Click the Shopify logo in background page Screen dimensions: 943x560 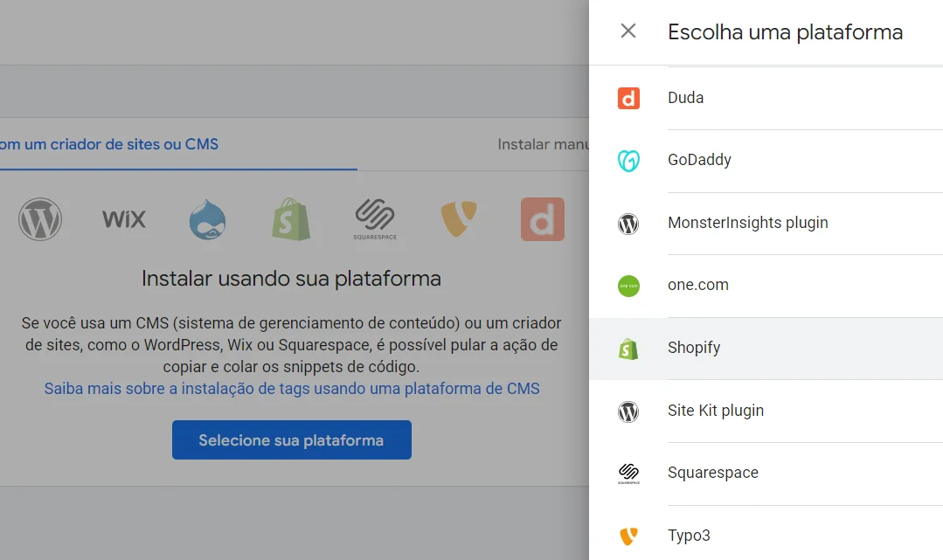(291, 219)
